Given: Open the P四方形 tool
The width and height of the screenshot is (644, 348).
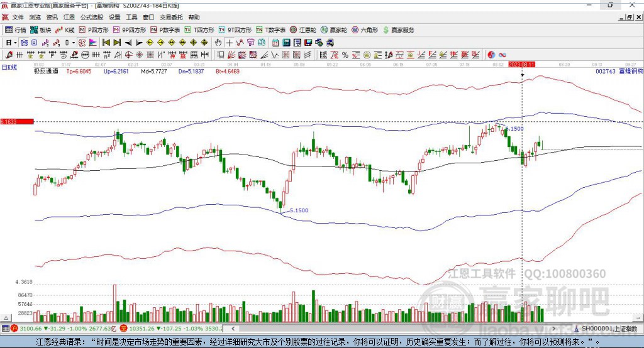Looking at the screenshot, I should point(94,30).
